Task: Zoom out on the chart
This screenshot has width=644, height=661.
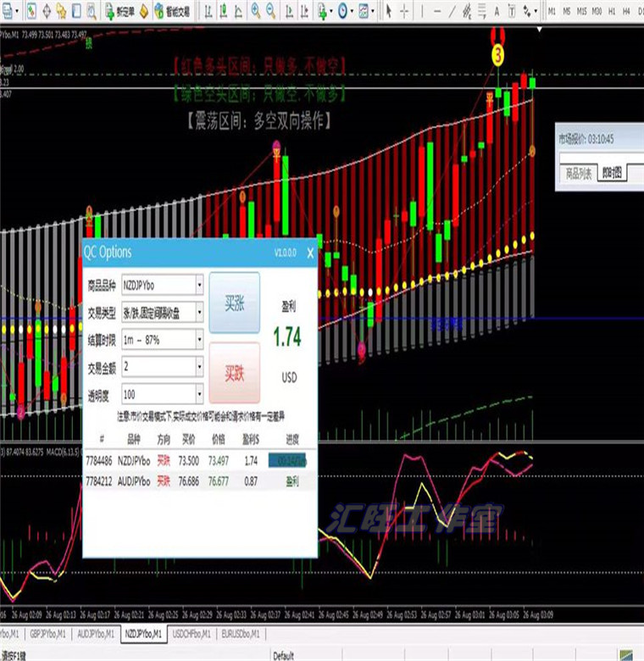Action: 271,11
